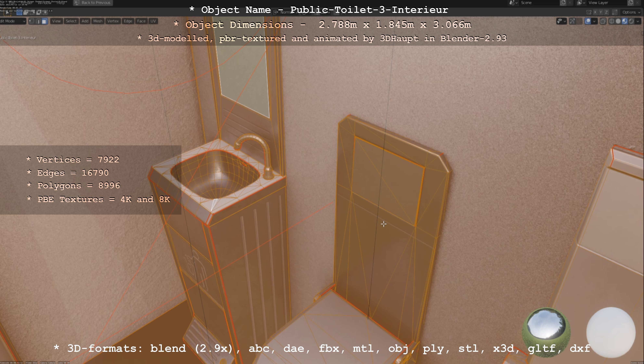Open the Options dropdown

(631, 12)
